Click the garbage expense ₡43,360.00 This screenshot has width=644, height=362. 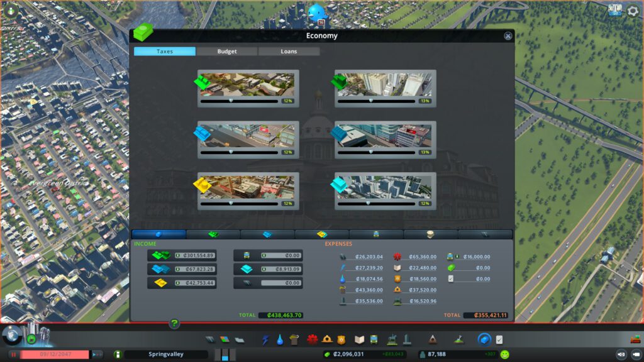pyautogui.click(x=369, y=290)
